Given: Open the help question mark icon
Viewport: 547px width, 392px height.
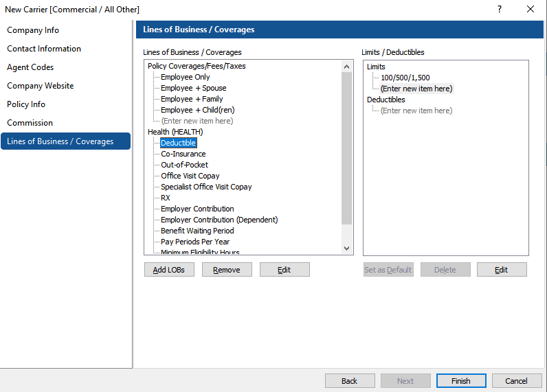Looking at the screenshot, I should point(500,9).
